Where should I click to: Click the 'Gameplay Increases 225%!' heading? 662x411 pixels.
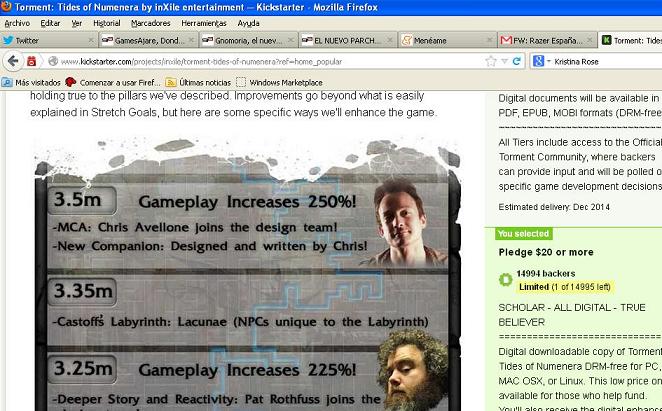tap(247, 370)
